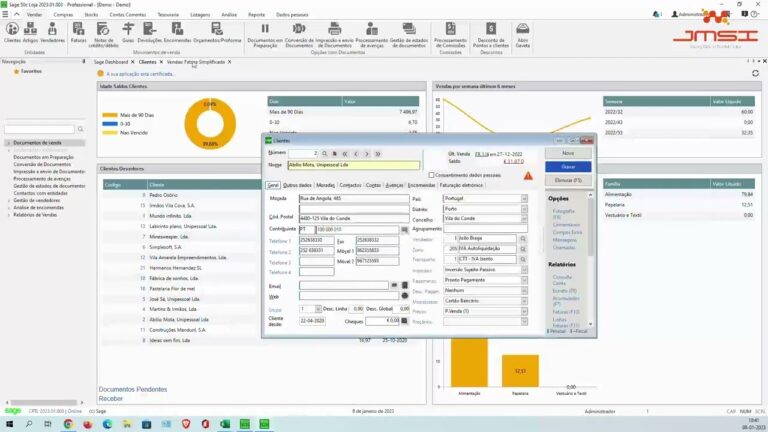
Task: Click Nome field with Abílio Mota
Action: [354, 165]
